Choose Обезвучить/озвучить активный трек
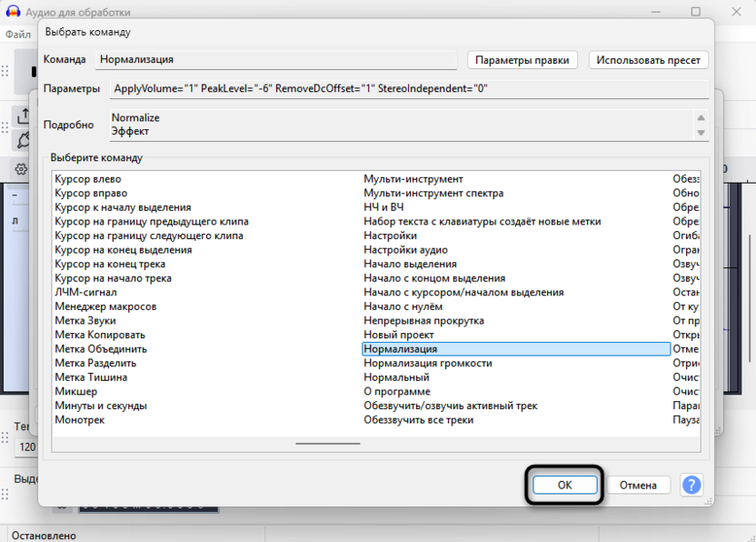The width and height of the screenshot is (756, 542). point(451,406)
